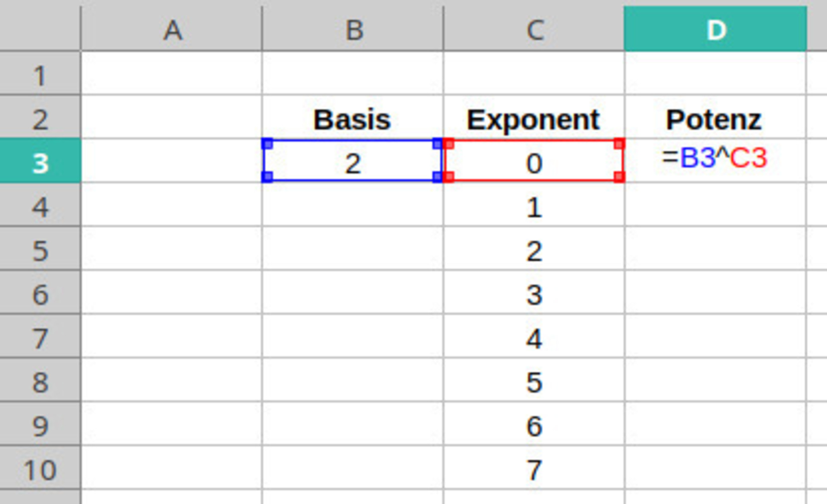Screen dimensions: 827x504
Task: Select highlighted column D header
Action: point(715,30)
